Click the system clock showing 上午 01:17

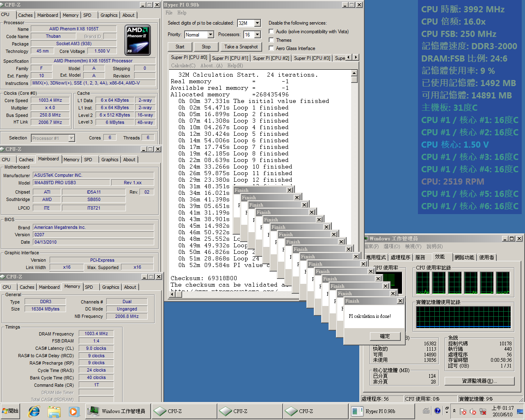pos(502,411)
